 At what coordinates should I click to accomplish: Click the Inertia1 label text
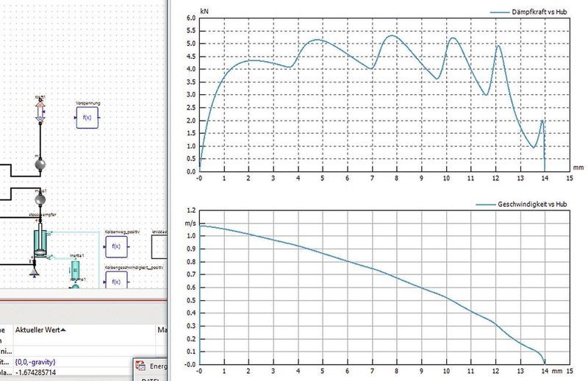click(76, 256)
